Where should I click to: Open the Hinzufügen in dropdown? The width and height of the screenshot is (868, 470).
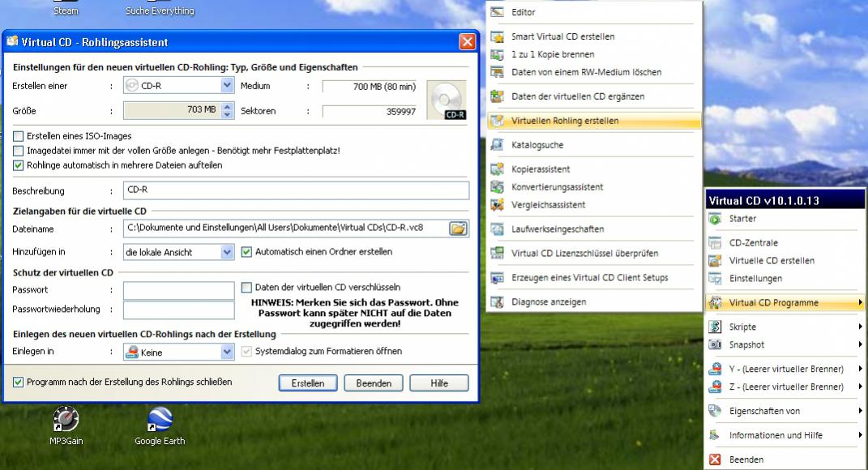click(x=226, y=252)
